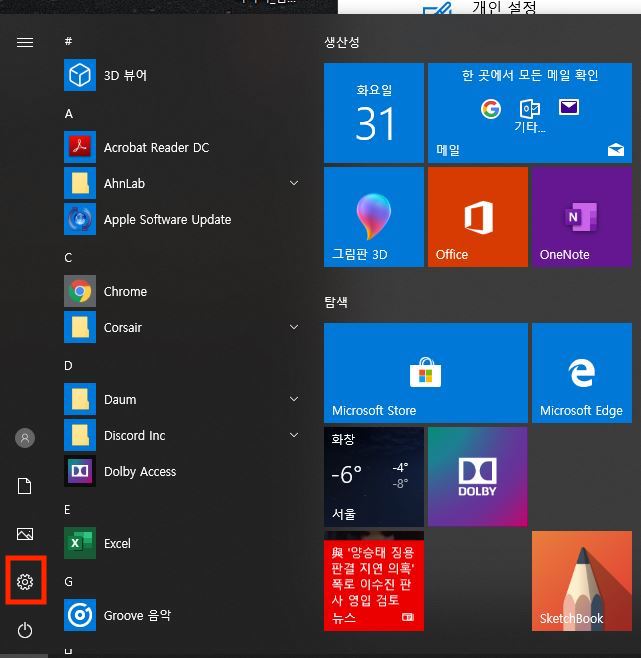Open the Daum folder icon
Screen dimensions: 641x658
coord(80,399)
